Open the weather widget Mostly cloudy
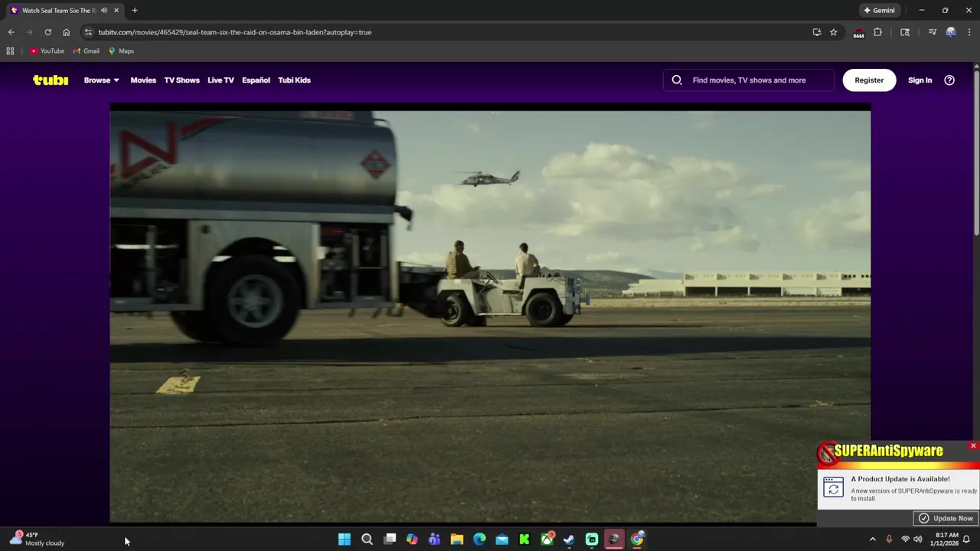Screen dimensions: 980x551 coord(37,539)
